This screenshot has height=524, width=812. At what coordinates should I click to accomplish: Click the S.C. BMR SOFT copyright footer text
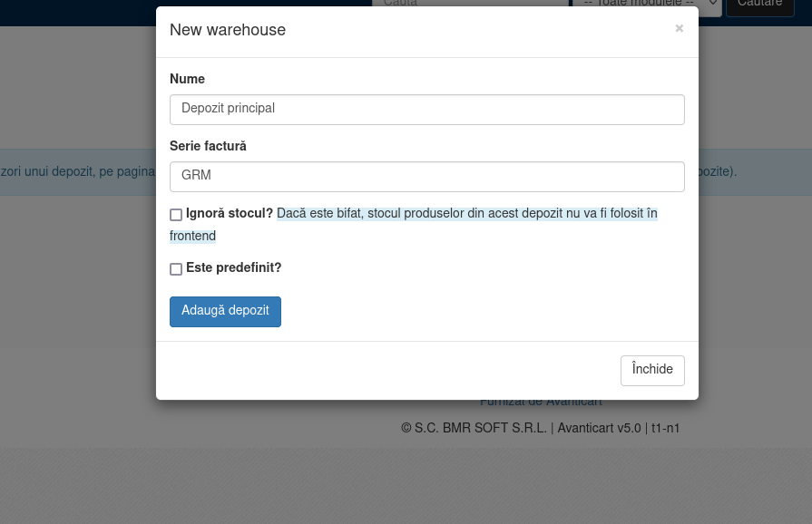540,428
